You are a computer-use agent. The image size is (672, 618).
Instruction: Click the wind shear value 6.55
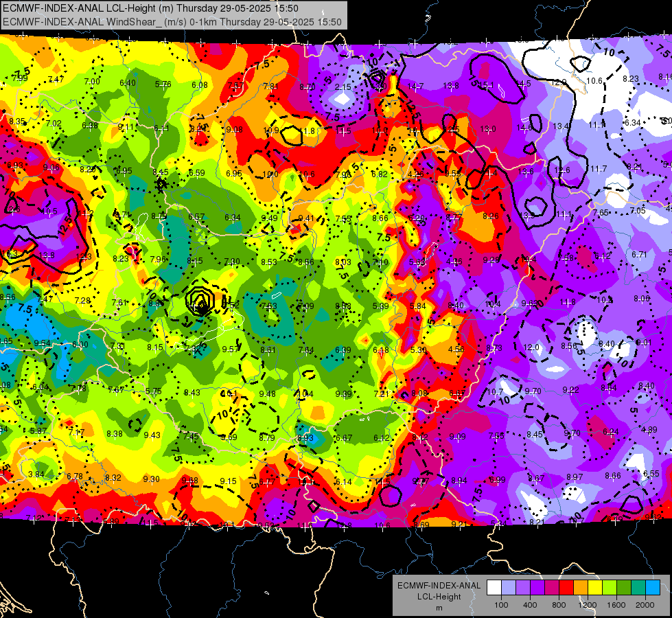pyautogui.click(x=651, y=474)
